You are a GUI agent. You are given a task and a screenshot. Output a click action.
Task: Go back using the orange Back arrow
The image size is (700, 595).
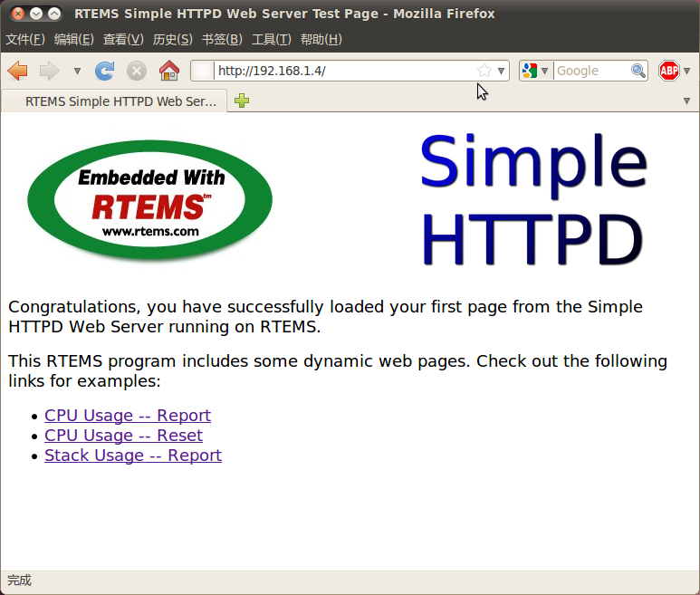click(x=18, y=71)
